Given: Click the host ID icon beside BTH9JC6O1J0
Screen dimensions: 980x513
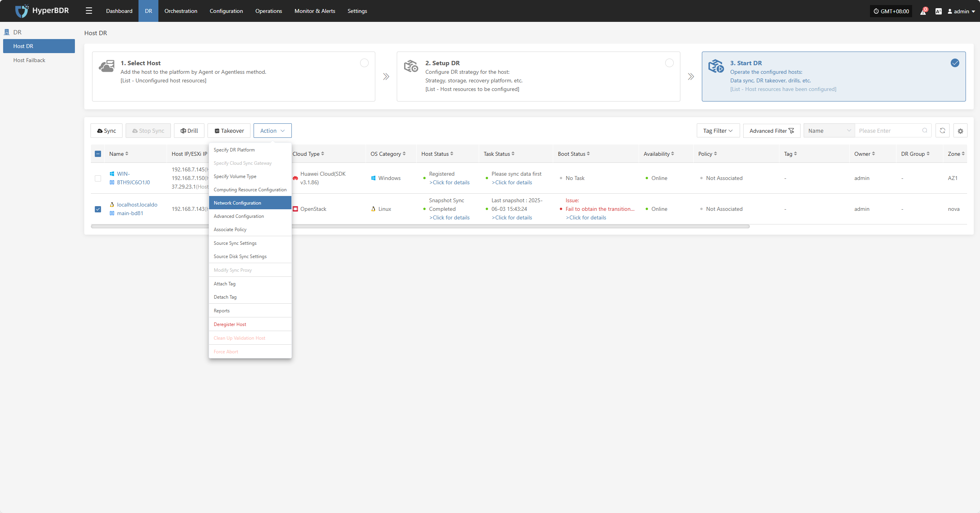Looking at the screenshot, I should [112, 182].
